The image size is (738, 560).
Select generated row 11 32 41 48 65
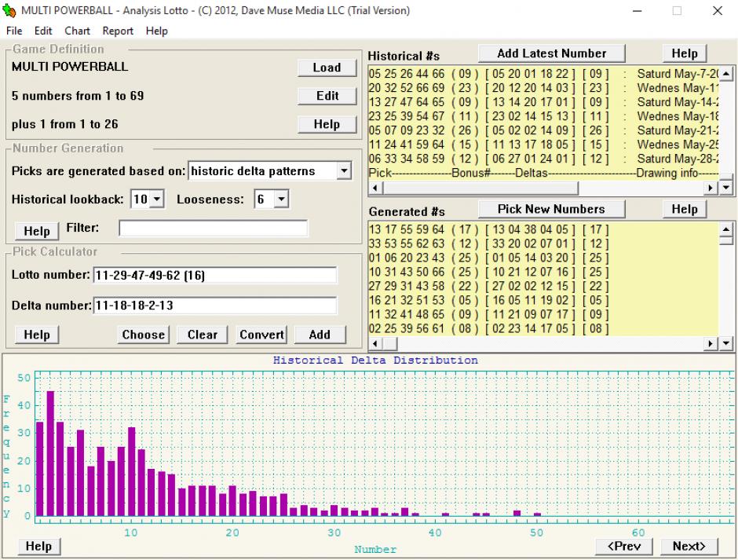click(x=543, y=315)
